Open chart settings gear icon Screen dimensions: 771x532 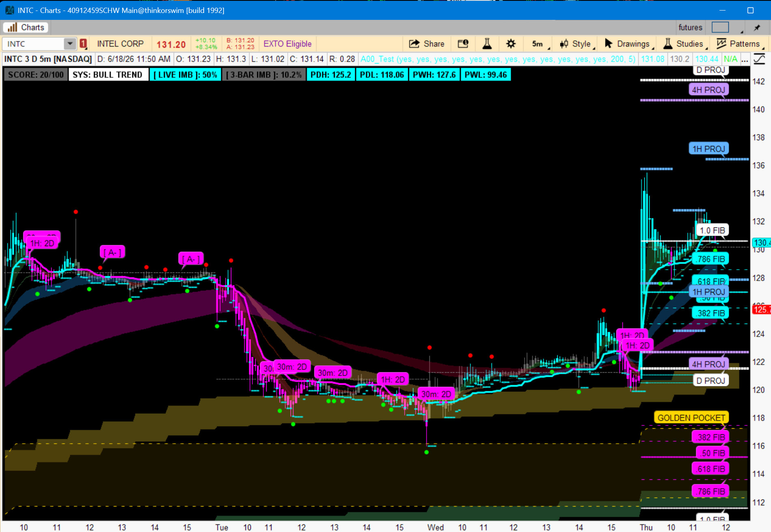[x=511, y=44]
